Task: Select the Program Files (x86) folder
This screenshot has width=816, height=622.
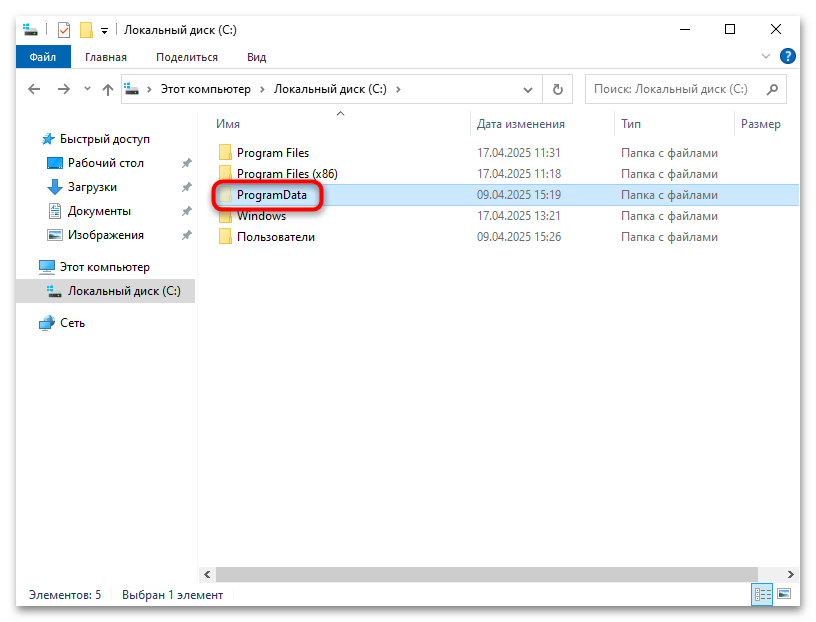Action: (287, 174)
